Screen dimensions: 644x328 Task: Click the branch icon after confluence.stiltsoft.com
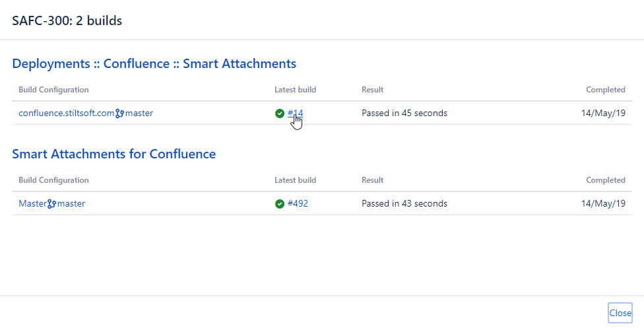119,114
